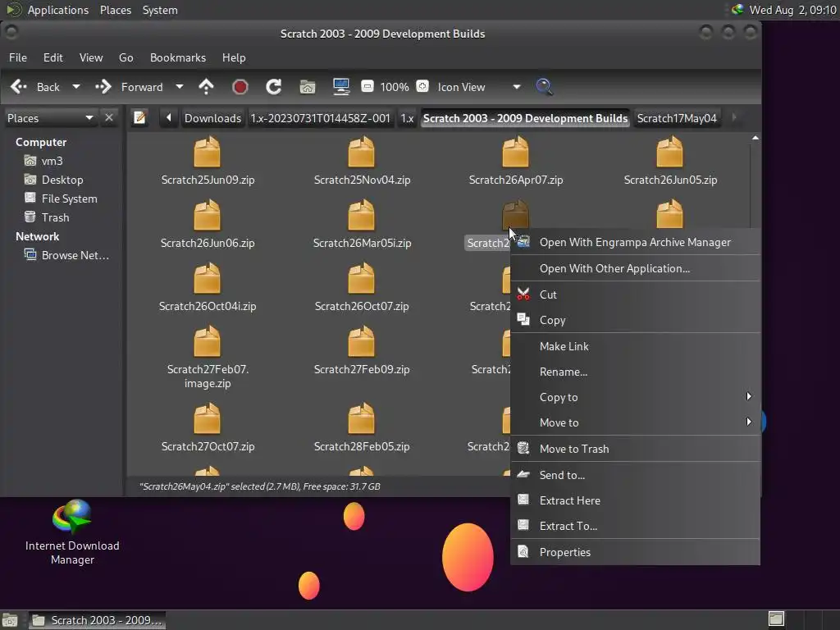
Task: Open the Help menu
Action: [x=234, y=57]
